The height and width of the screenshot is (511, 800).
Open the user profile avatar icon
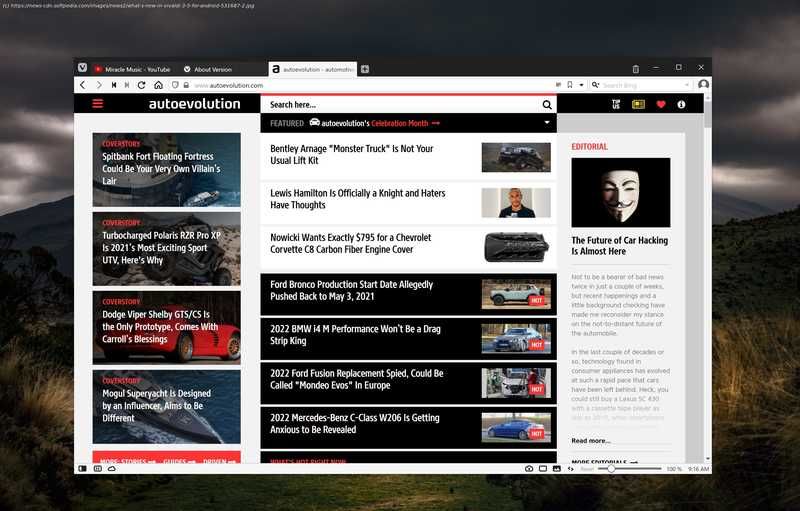[x=703, y=85]
